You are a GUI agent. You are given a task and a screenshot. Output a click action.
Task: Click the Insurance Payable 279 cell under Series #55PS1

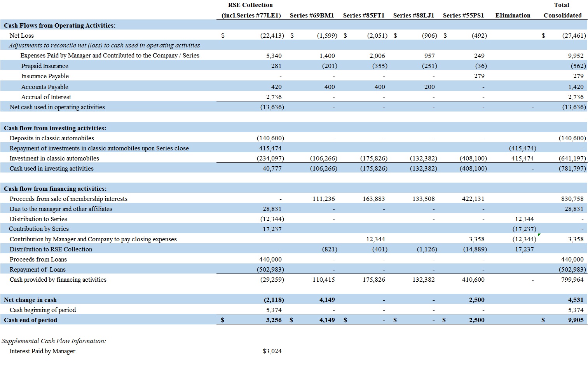[x=479, y=76]
